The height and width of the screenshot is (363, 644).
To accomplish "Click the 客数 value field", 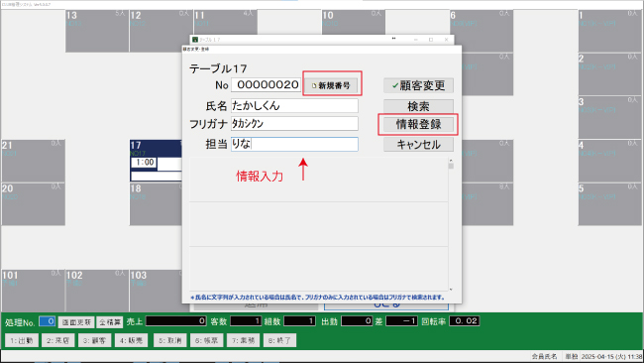I will [x=246, y=321].
